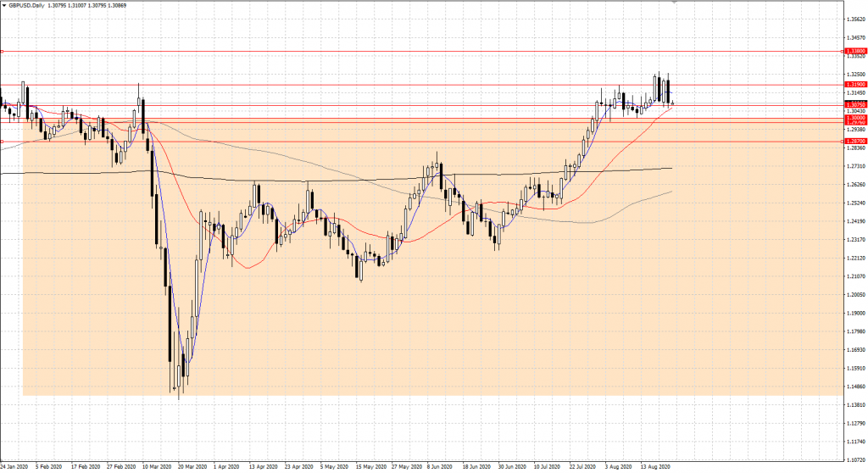Select the 1.33800 red price label
This screenshot has height=473, width=868.
click(855, 52)
